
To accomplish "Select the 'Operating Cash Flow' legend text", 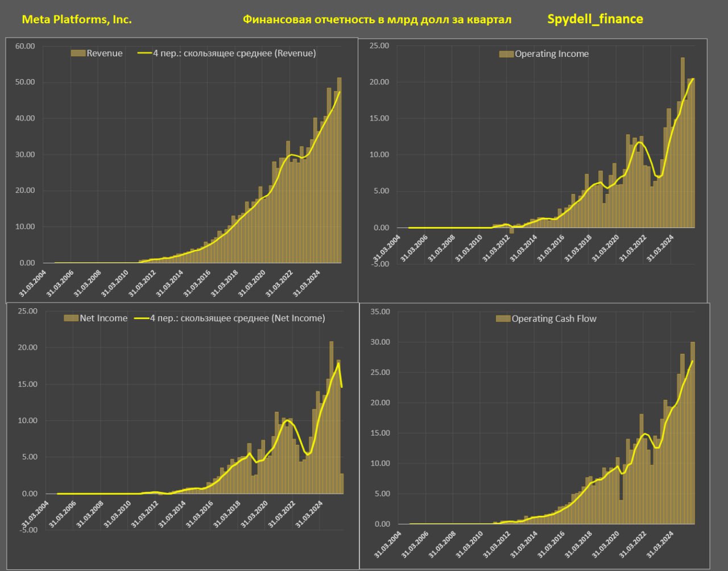I will pyautogui.click(x=554, y=319).
